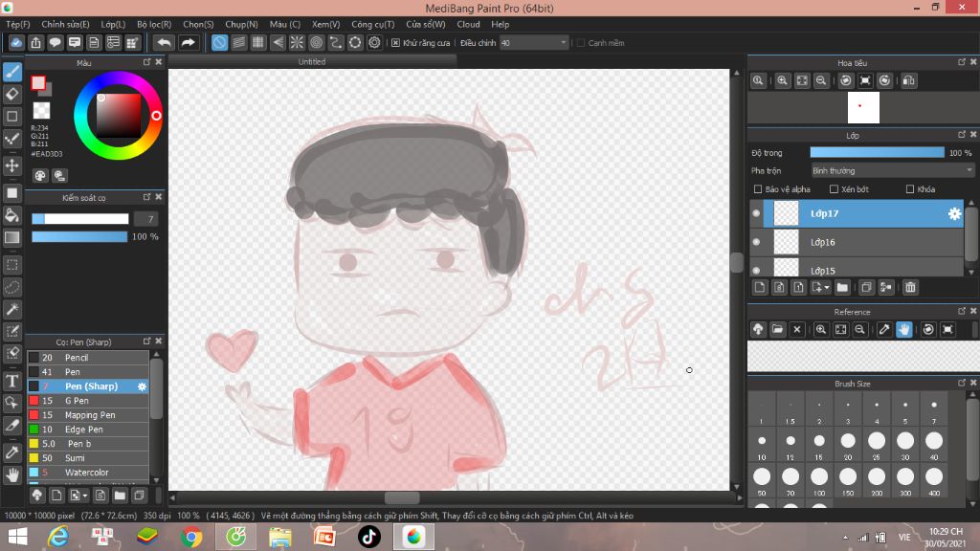
Task: Open the Bộ lọc(R) menu
Action: [x=154, y=24]
